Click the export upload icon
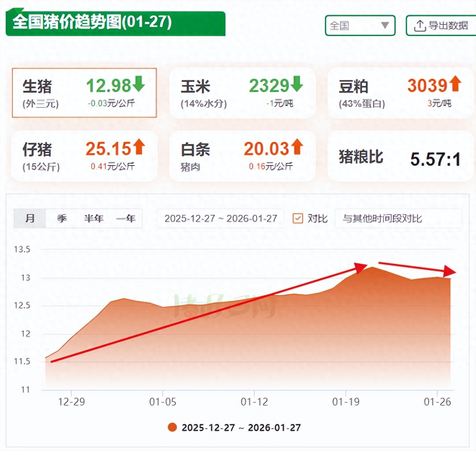This screenshot has width=476, height=451. point(420,26)
